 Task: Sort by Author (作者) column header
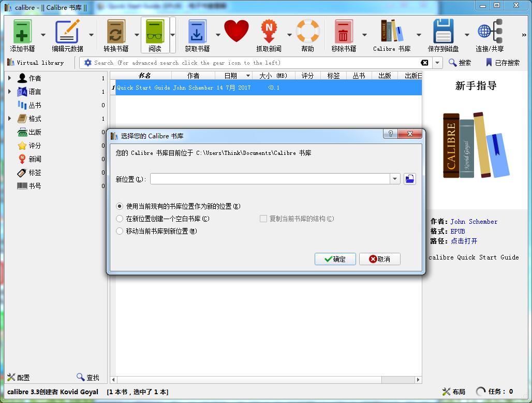193,76
